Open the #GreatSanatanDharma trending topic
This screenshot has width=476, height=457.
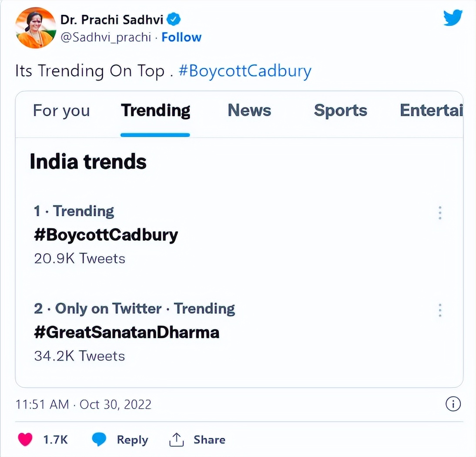(x=127, y=333)
